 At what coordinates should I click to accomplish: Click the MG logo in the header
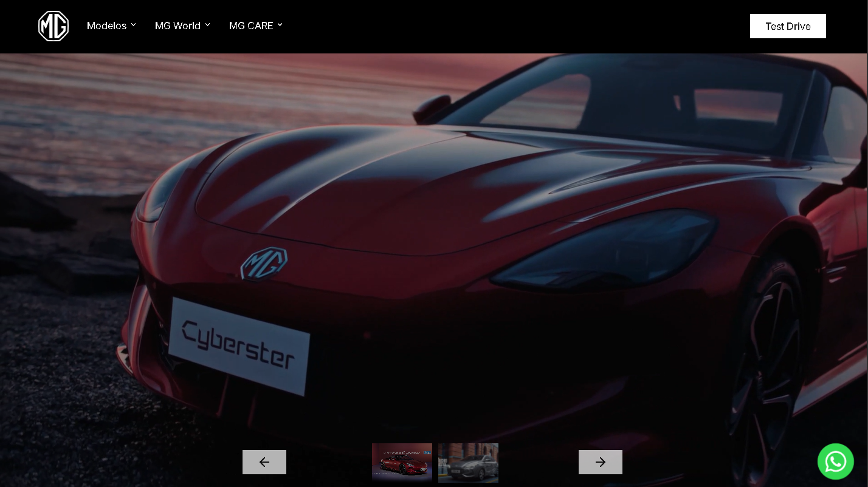click(53, 26)
